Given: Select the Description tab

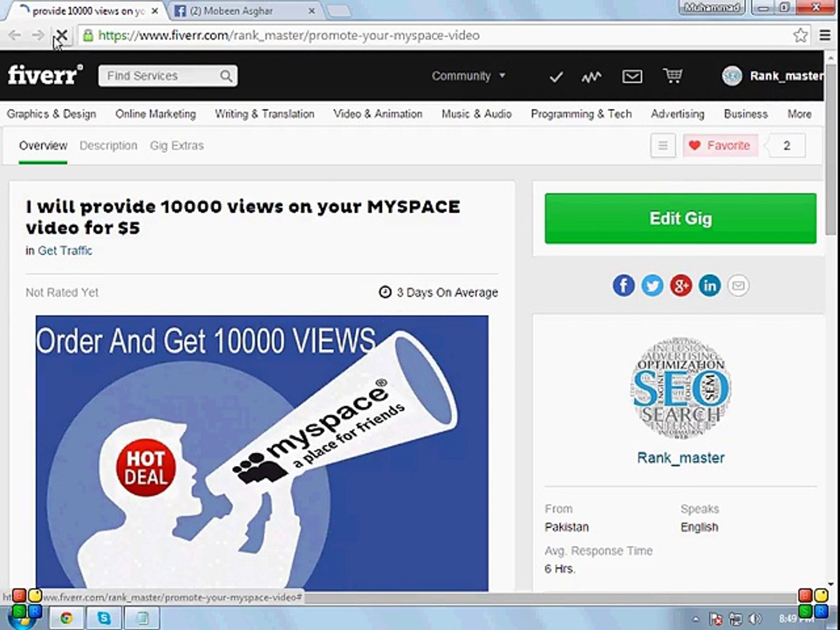Looking at the screenshot, I should [x=108, y=146].
